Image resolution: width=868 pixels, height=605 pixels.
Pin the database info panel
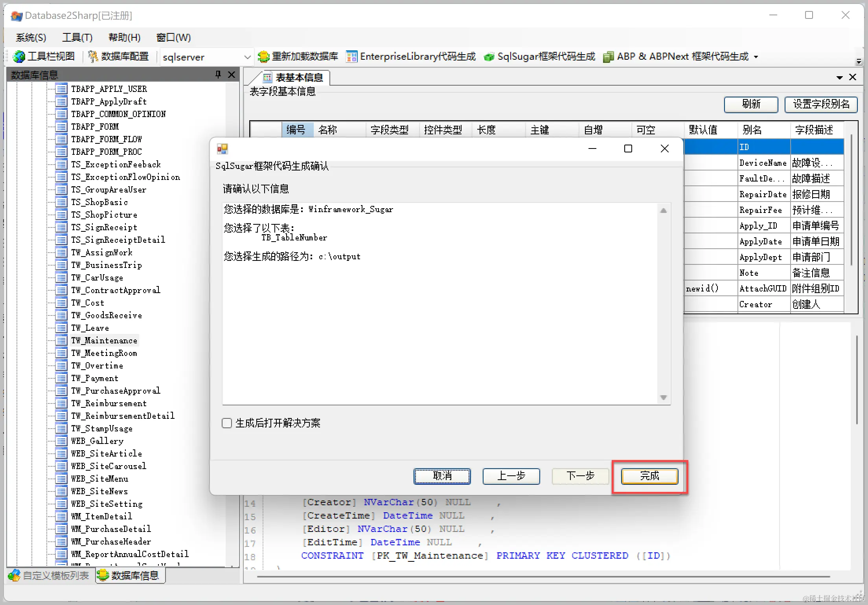point(218,74)
